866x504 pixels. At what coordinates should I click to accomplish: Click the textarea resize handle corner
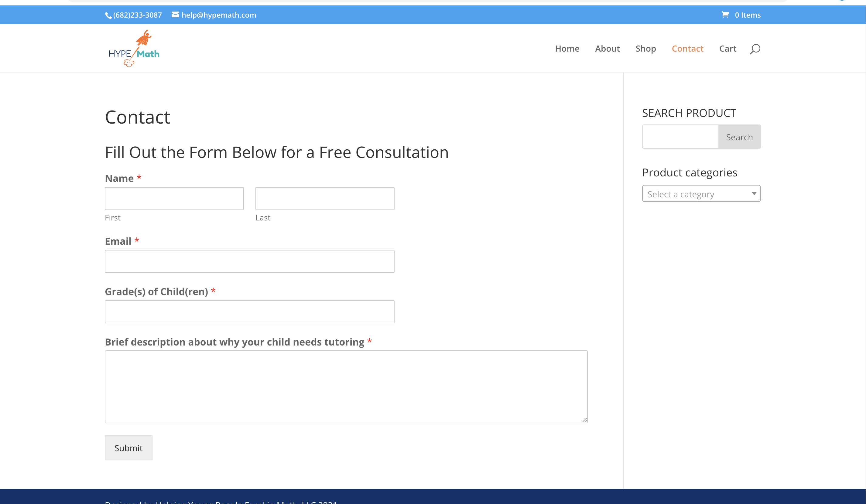pyautogui.click(x=584, y=420)
